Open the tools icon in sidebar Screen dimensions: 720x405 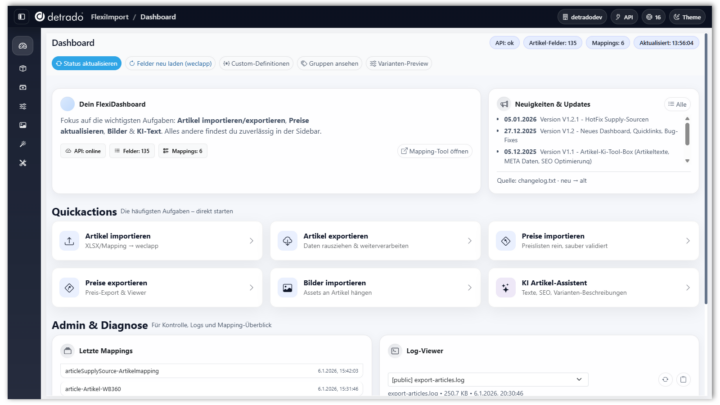coord(23,163)
